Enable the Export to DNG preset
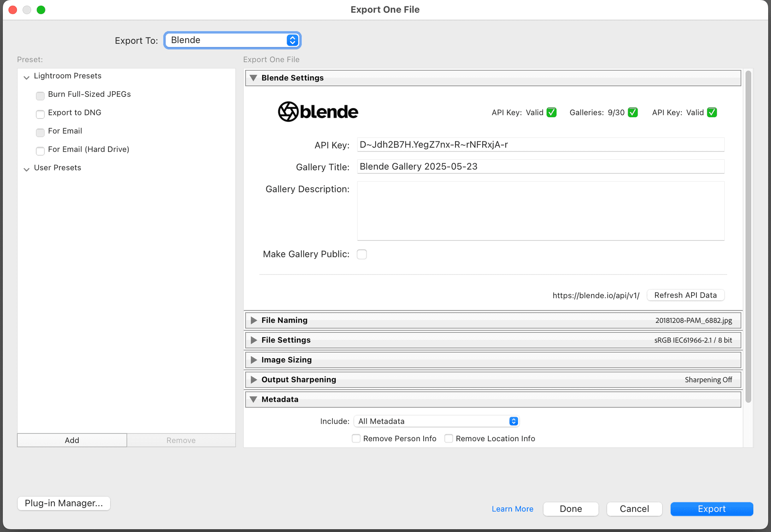771x532 pixels. point(40,114)
